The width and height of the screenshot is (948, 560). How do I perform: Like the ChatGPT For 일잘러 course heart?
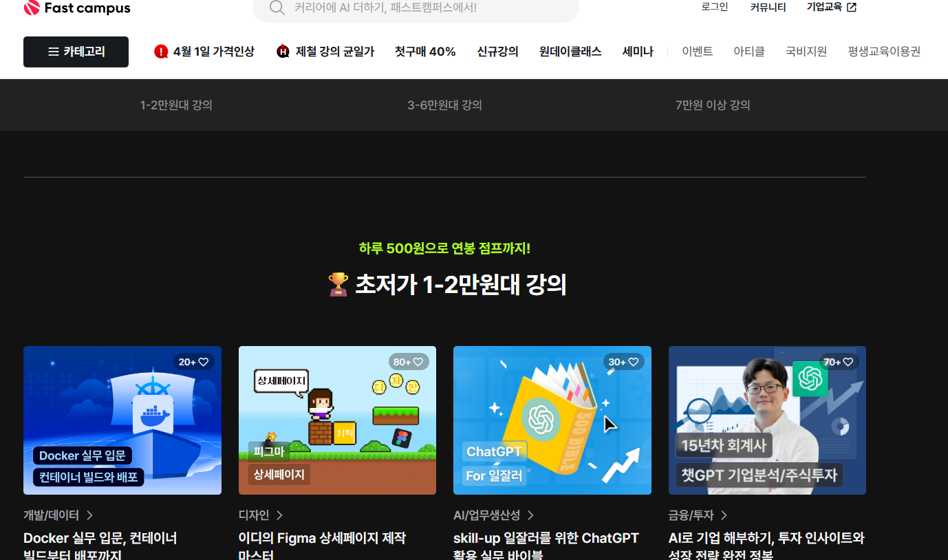[634, 362]
